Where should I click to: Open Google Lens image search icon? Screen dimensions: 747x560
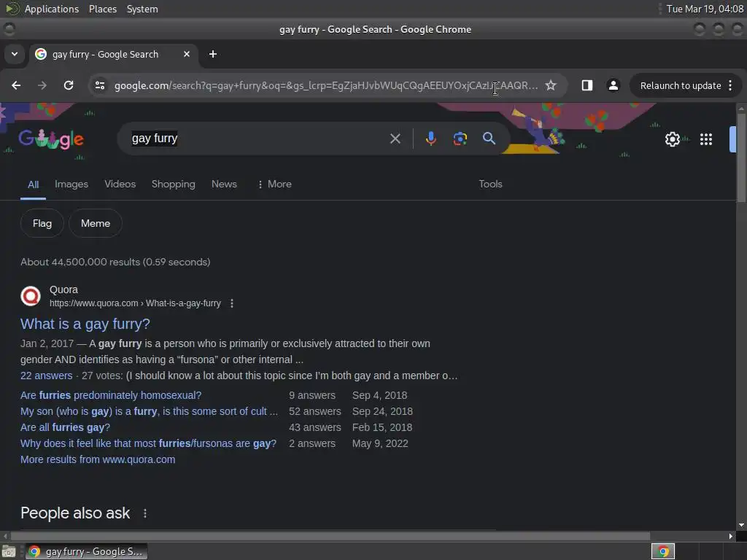460,139
